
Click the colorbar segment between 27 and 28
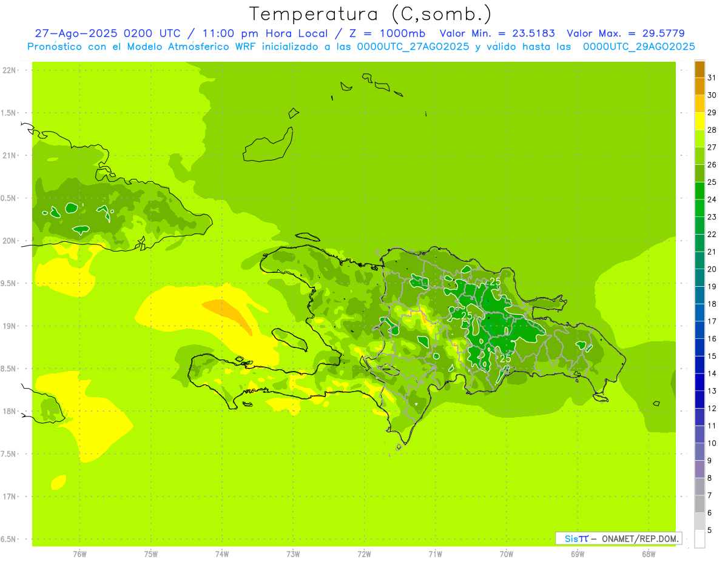[x=699, y=139]
